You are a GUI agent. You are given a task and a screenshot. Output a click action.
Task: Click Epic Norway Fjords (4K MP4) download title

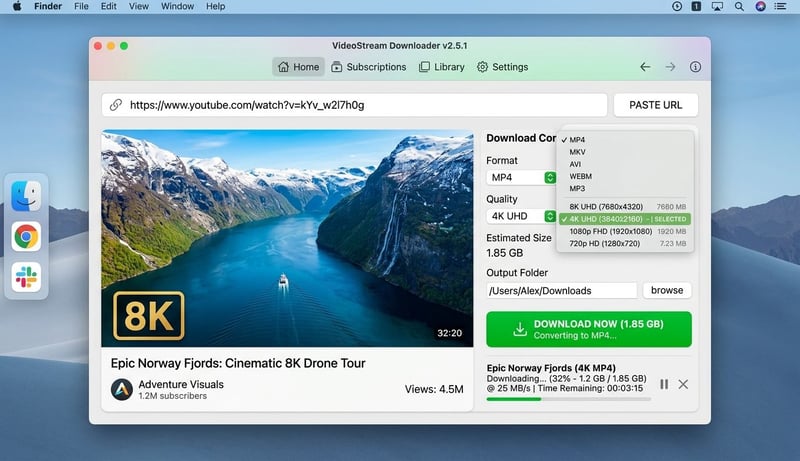point(551,368)
